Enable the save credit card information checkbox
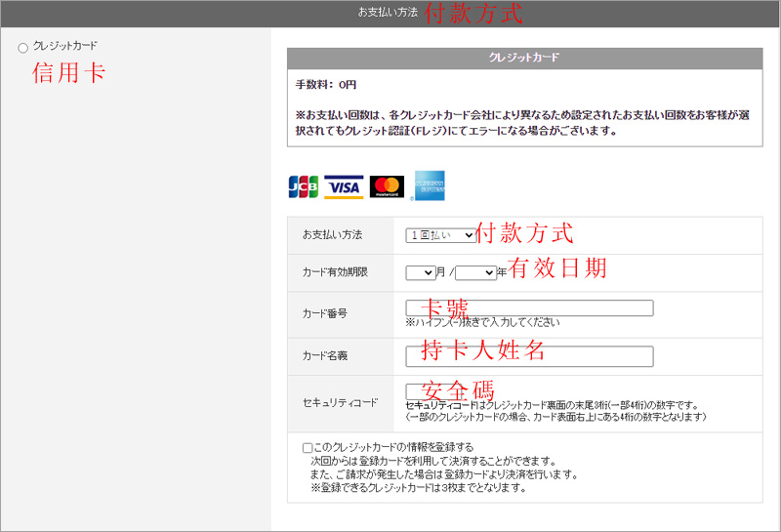Screen dimensions: 781x532 click(x=308, y=448)
